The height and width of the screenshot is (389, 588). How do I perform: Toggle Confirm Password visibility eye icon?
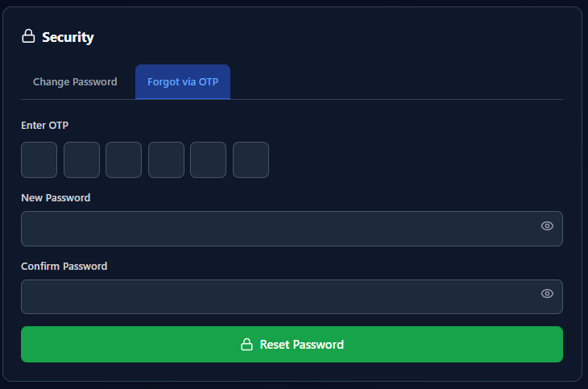point(547,294)
